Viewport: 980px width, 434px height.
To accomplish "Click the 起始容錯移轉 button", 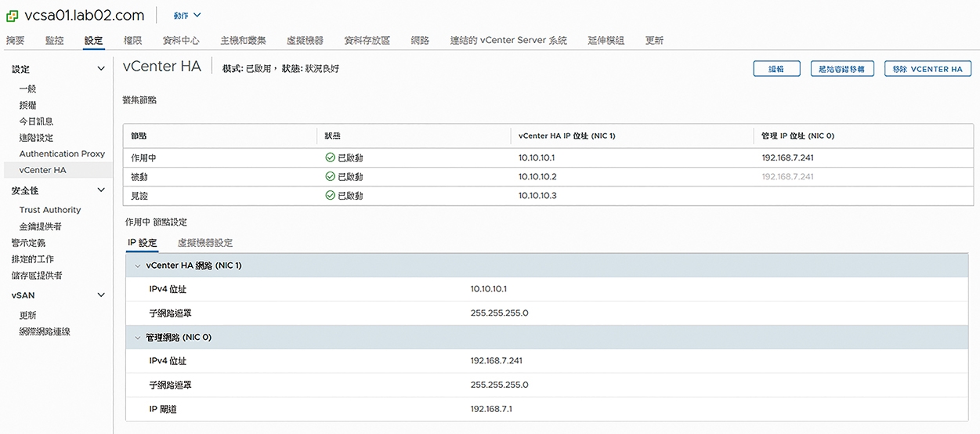I will pos(843,69).
